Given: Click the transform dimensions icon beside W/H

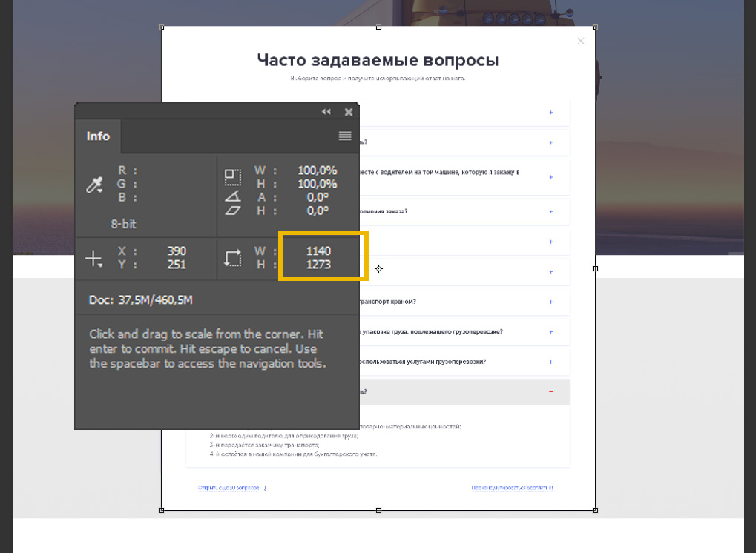Looking at the screenshot, I should [x=232, y=258].
